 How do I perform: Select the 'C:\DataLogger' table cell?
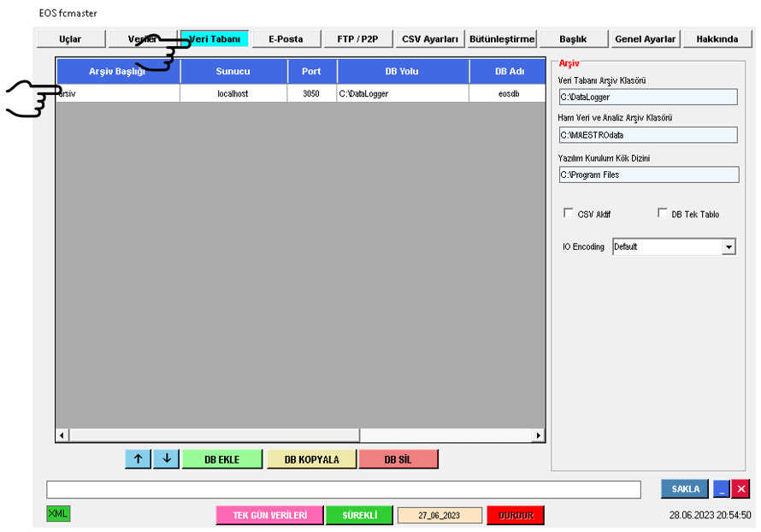(403, 94)
